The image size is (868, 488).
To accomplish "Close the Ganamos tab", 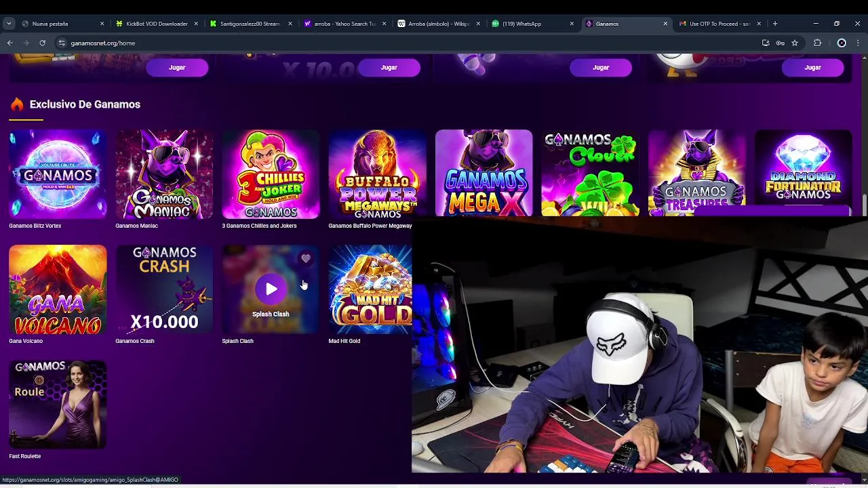I will click(665, 24).
